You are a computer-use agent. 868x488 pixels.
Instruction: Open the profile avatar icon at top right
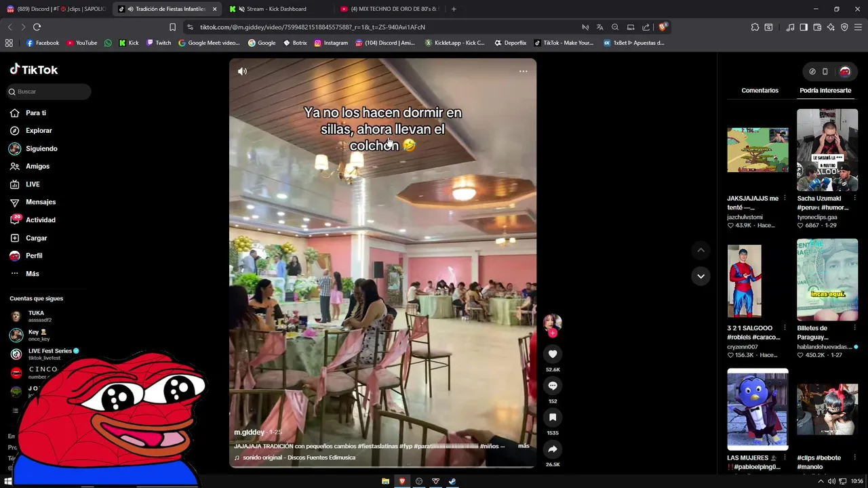[x=845, y=71]
